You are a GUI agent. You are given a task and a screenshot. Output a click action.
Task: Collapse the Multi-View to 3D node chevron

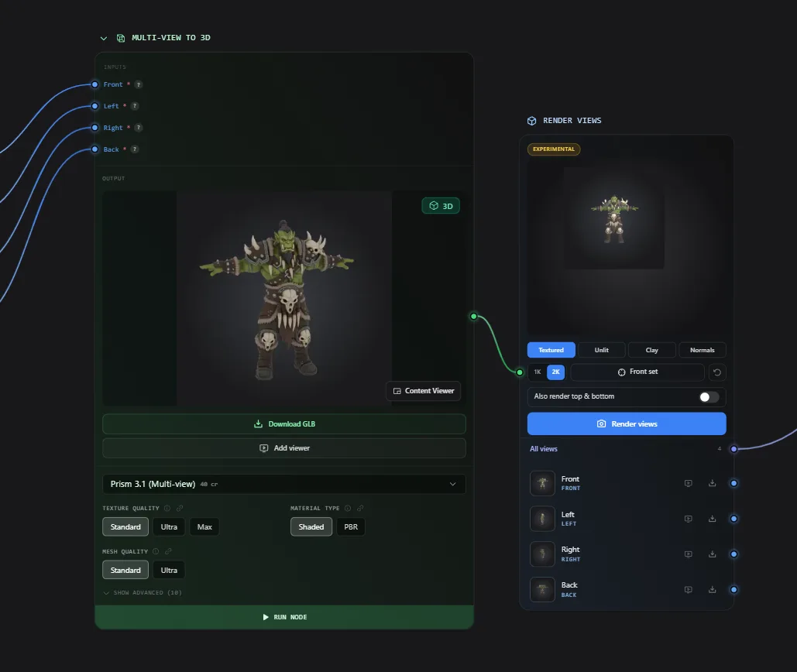pos(104,38)
